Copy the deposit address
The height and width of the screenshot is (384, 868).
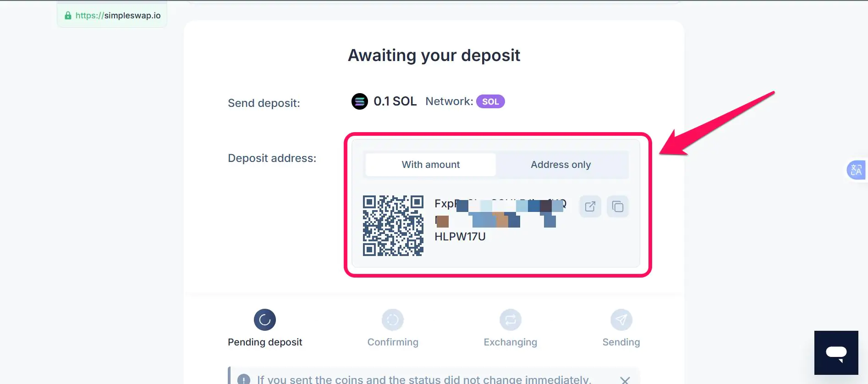617,206
